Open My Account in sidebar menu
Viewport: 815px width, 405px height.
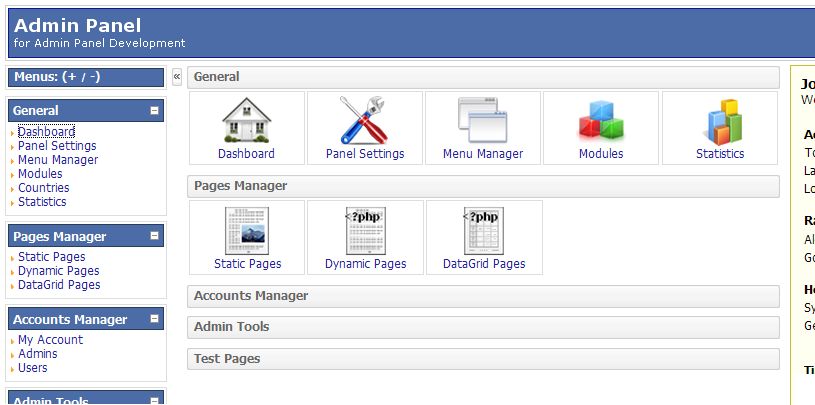[50, 340]
